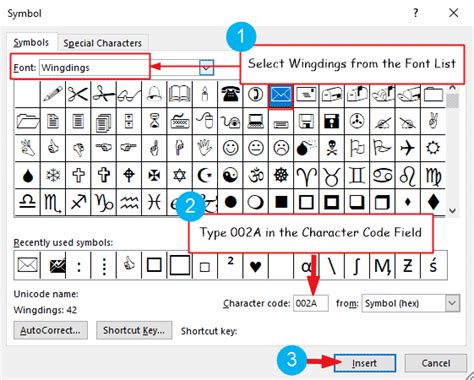Expand the 'from' Symbol (hex) dropdown
The image size is (474, 380).
[x=452, y=303]
